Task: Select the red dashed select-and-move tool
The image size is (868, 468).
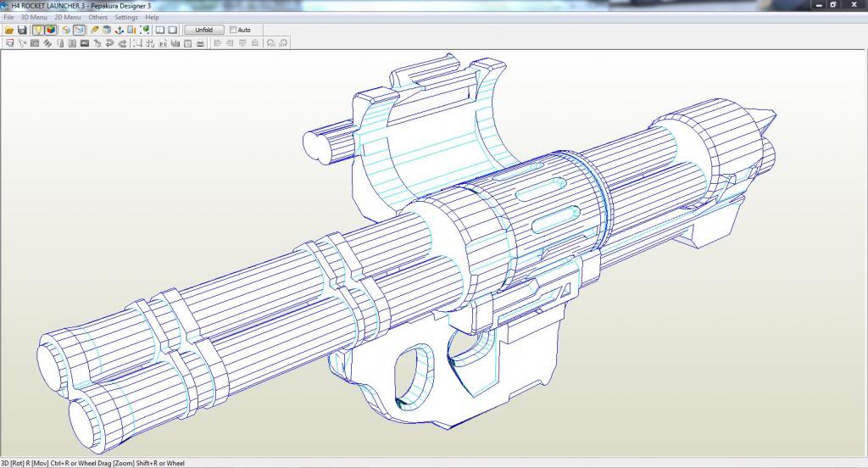Action: coord(9,43)
